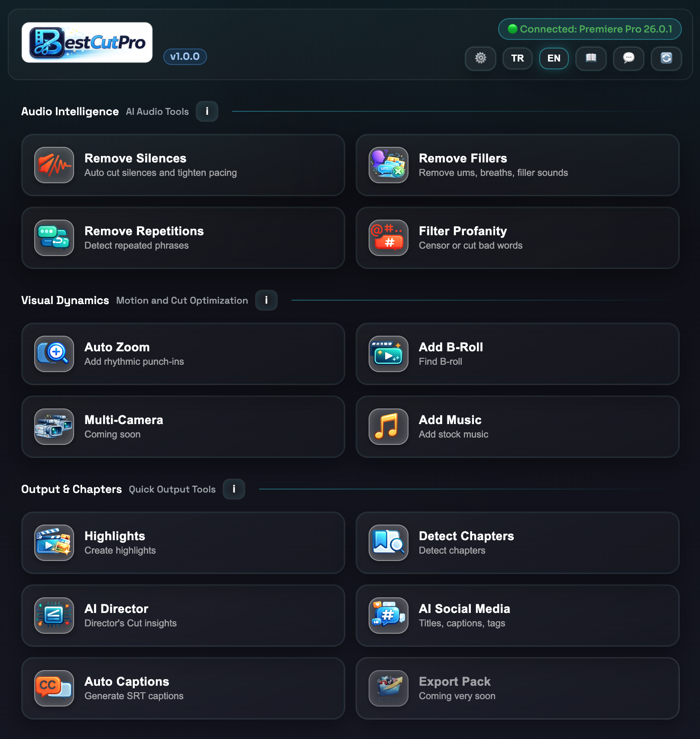Open info for Visual Dynamics section
This screenshot has height=739, width=700.
pyautogui.click(x=266, y=300)
